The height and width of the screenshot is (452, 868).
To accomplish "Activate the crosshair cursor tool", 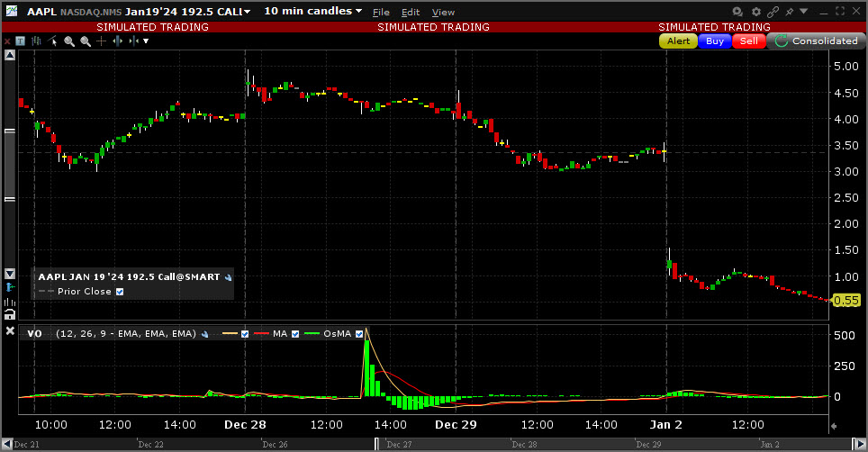I will [x=102, y=41].
